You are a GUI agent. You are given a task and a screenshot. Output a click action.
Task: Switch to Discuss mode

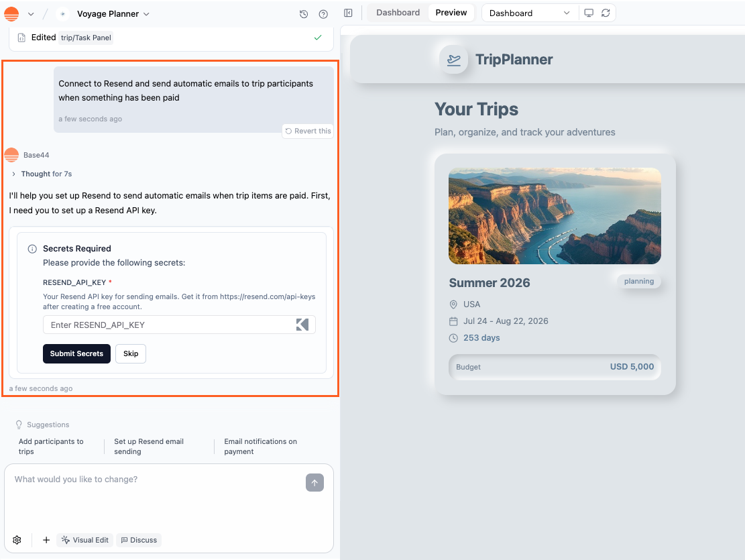tap(139, 540)
